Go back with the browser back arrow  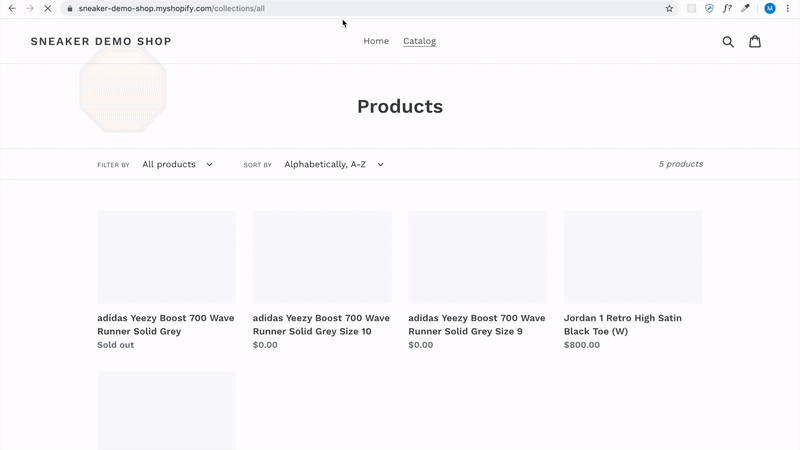12,8
